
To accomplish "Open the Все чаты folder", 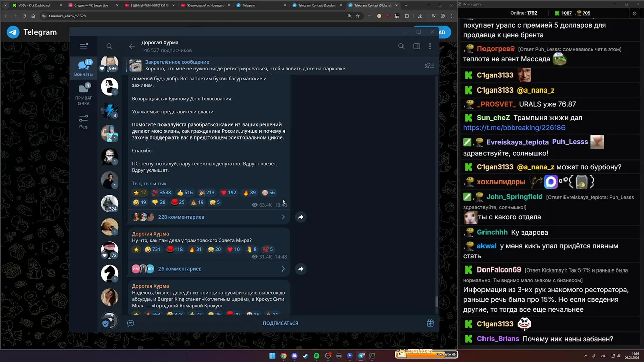I will 84,68.
